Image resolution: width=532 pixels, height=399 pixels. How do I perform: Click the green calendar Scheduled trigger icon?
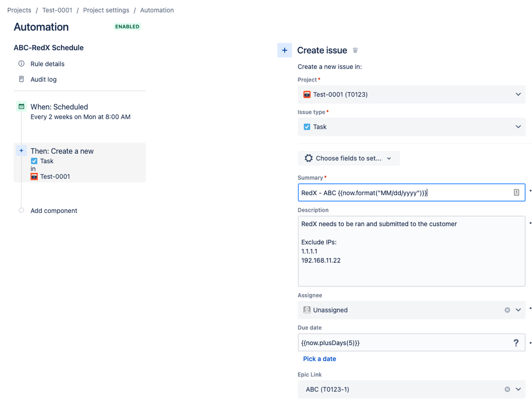(x=21, y=107)
